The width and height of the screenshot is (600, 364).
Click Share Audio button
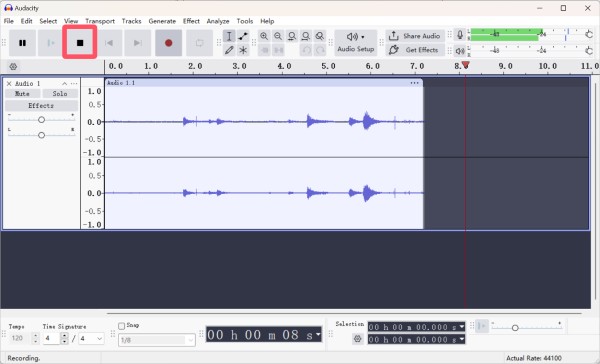[415, 36]
